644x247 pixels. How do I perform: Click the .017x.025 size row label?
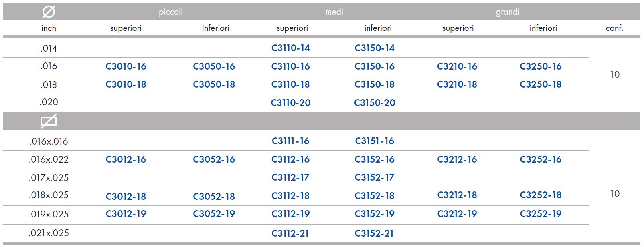(49, 177)
